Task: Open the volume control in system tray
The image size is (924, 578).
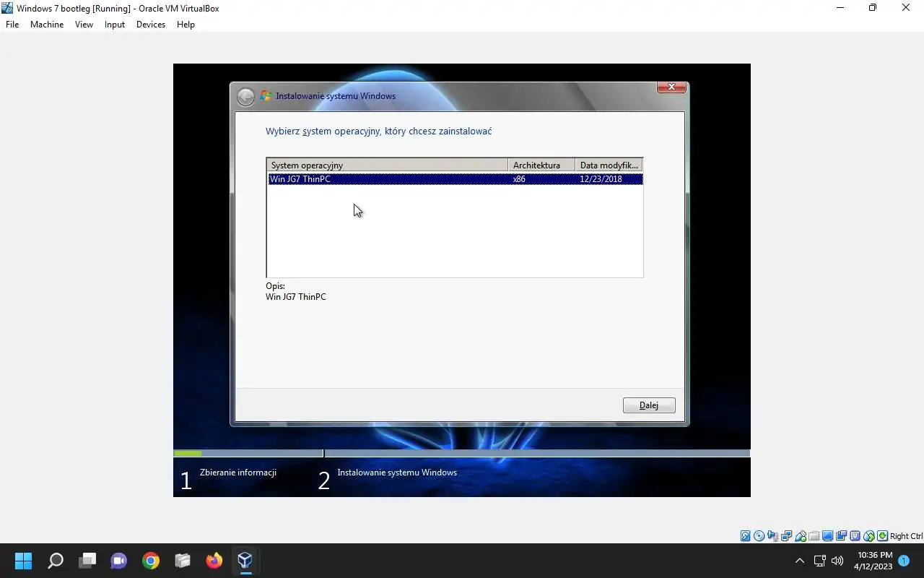Action: click(x=837, y=561)
